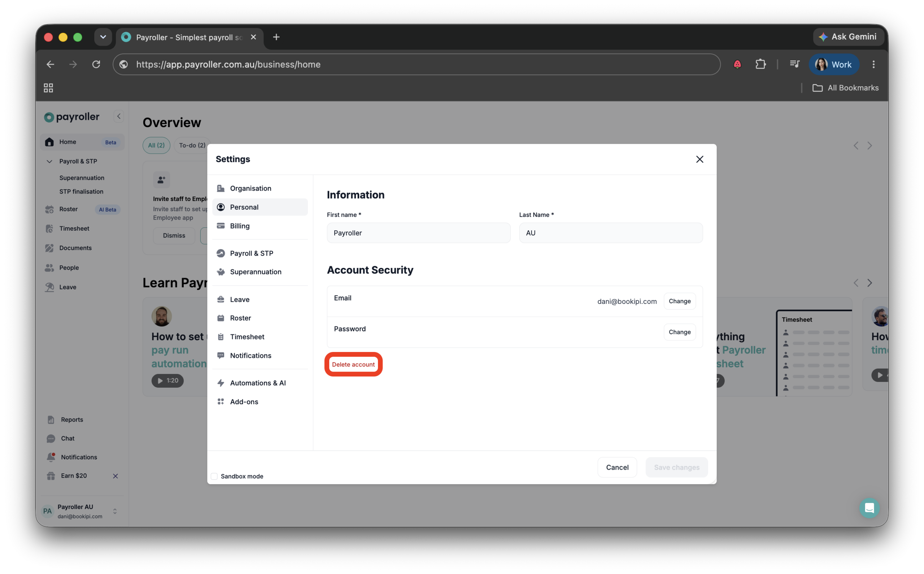Click the First name input field

419,233
